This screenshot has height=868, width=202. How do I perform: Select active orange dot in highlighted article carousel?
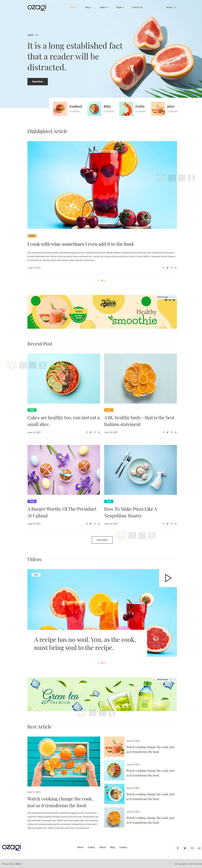coord(102,280)
